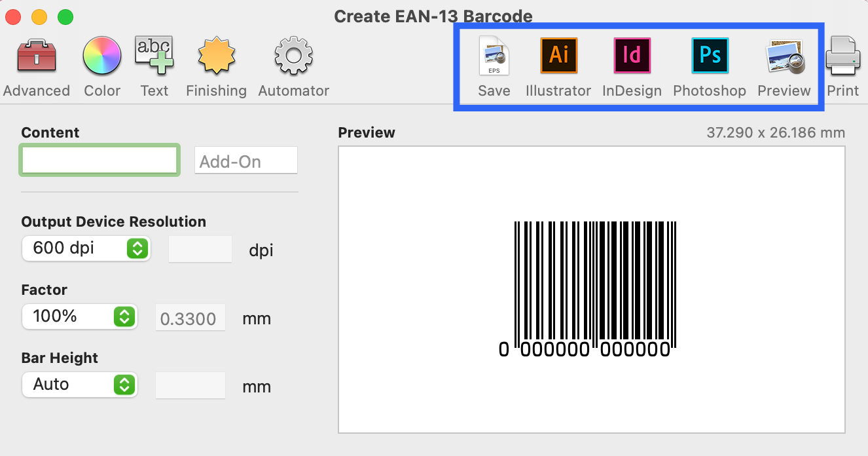Click the barcode preview image
This screenshot has width=868, height=456.
click(592, 289)
